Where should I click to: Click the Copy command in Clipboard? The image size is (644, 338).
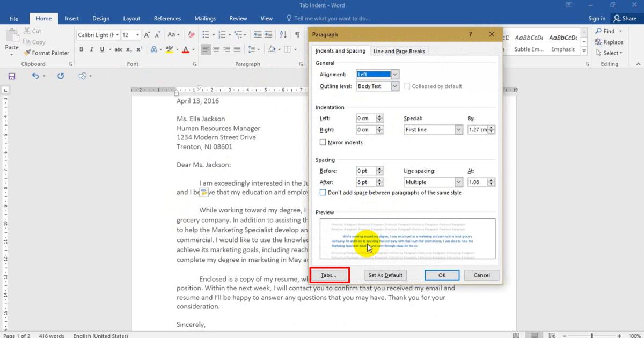[34, 42]
